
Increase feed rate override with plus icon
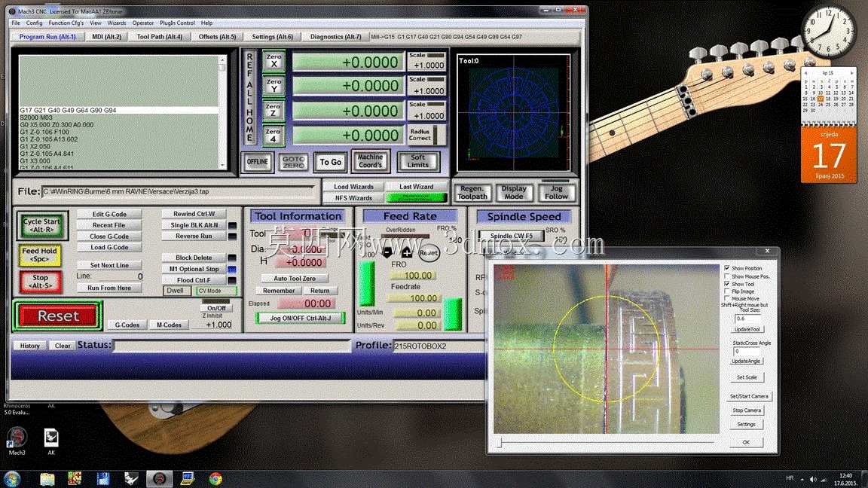point(406,252)
